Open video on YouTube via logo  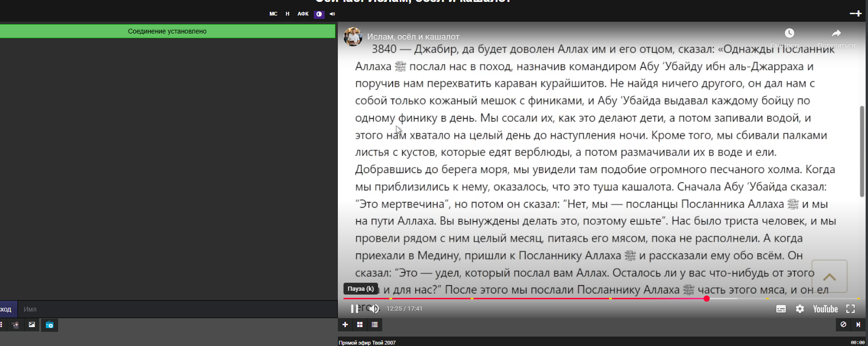[825, 309]
